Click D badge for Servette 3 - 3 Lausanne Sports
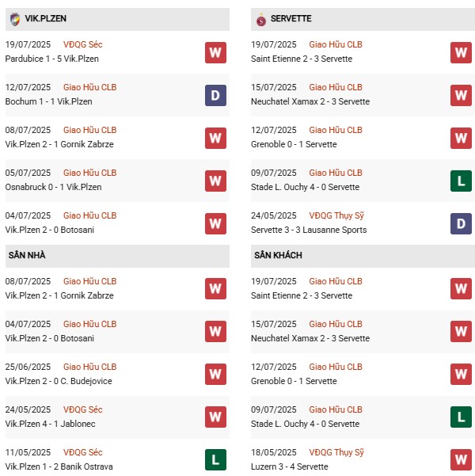475x476 pixels. [x=461, y=223]
